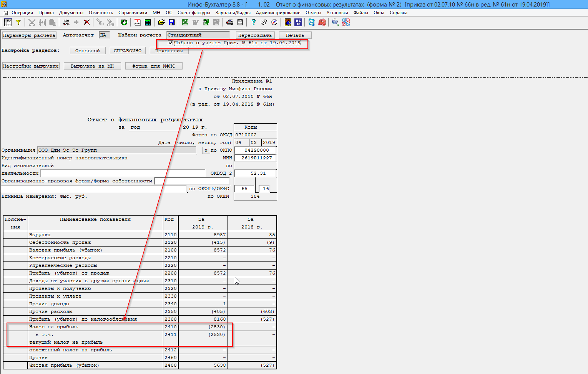Open the Операции menu
The image size is (588, 374).
point(22,13)
